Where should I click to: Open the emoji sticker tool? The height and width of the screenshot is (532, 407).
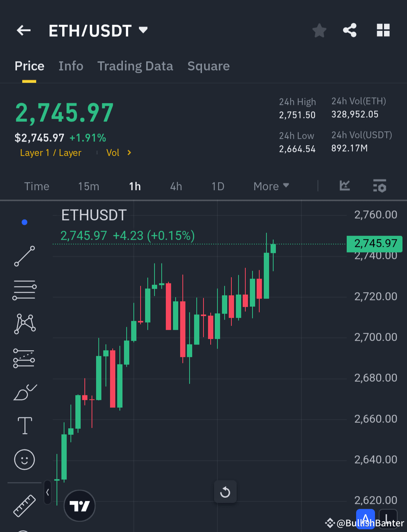[x=24, y=460]
